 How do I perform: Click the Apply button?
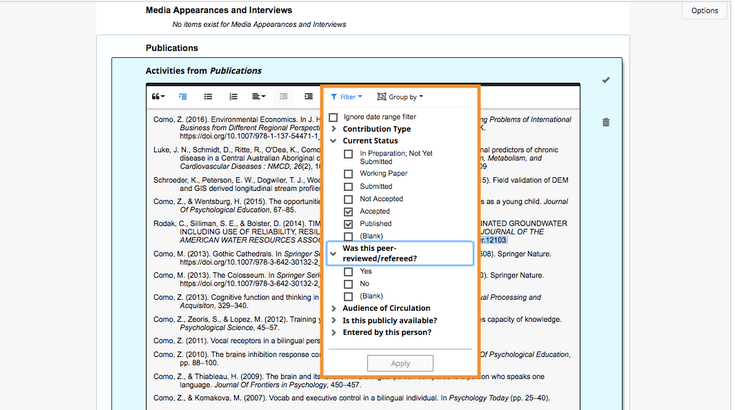coord(400,363)
